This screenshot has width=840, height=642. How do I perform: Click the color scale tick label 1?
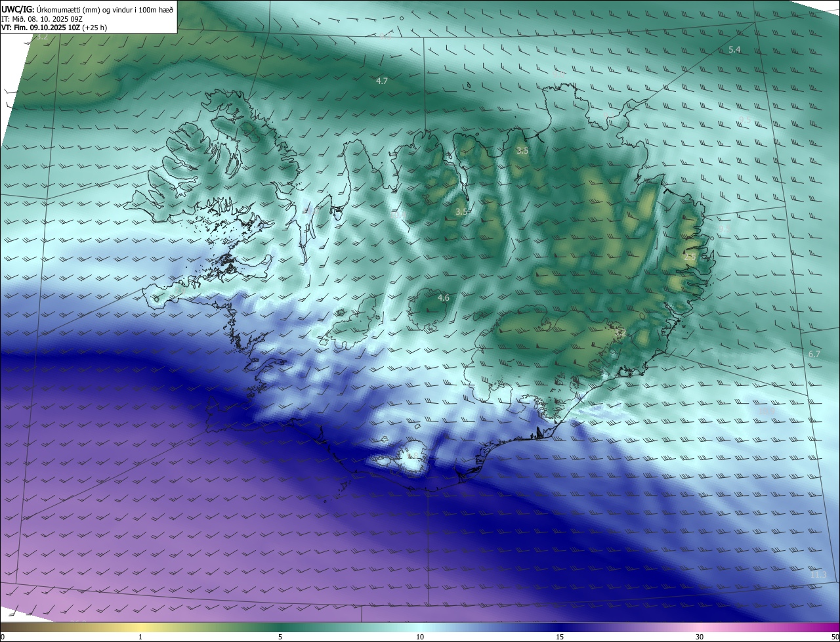pyautogui.click(x=140, y=637)
